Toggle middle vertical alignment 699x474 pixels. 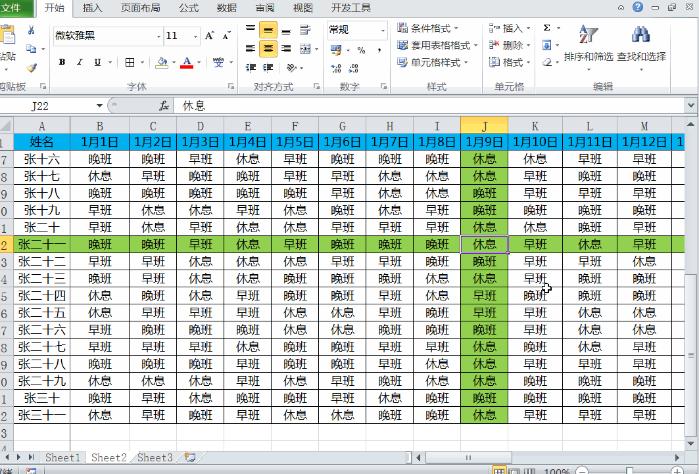[268, 30]
